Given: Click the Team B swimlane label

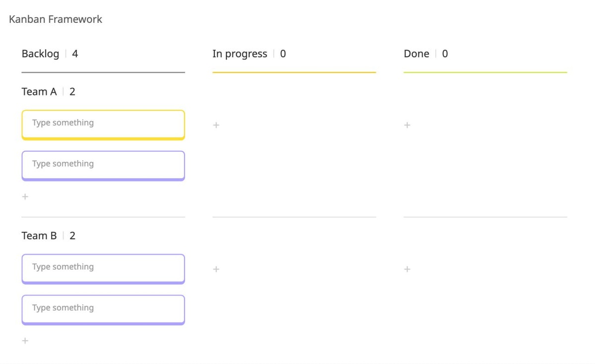Looking at the screenshot, I should point(39,236).
